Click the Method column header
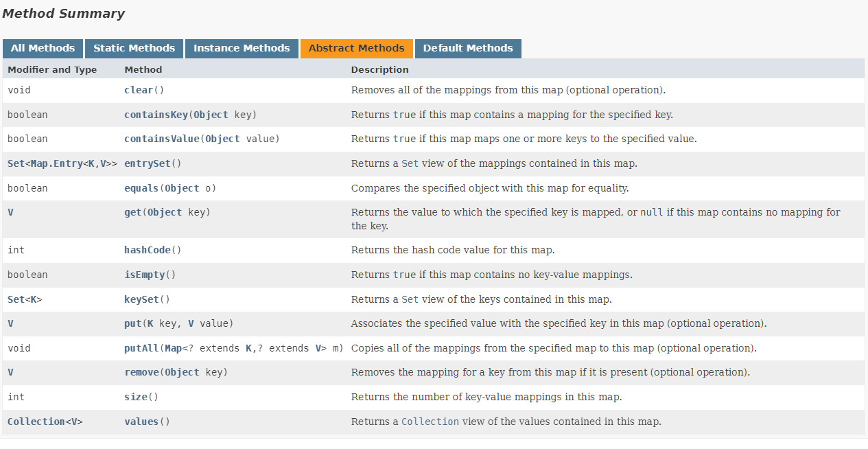Image resolution: width=868 pixels, height=449 pixels. point(143,69)
